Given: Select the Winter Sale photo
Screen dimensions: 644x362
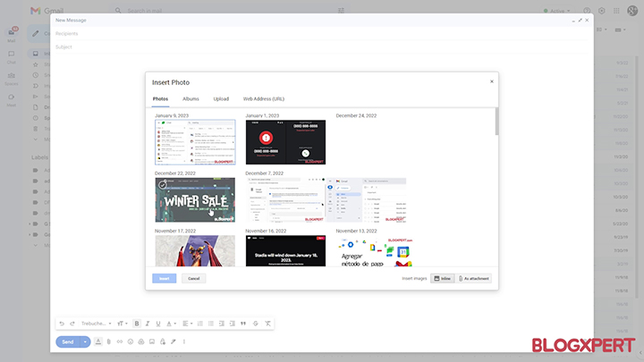Looking at the screenshot, I should (195, 200).
